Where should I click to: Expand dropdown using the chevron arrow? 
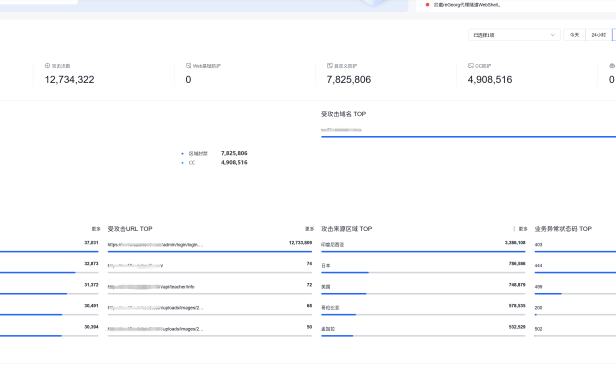tap(552, 35)
